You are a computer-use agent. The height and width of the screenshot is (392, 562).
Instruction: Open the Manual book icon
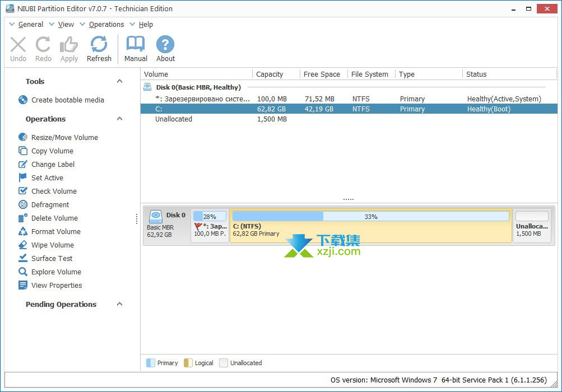click(x=136, y=44)
